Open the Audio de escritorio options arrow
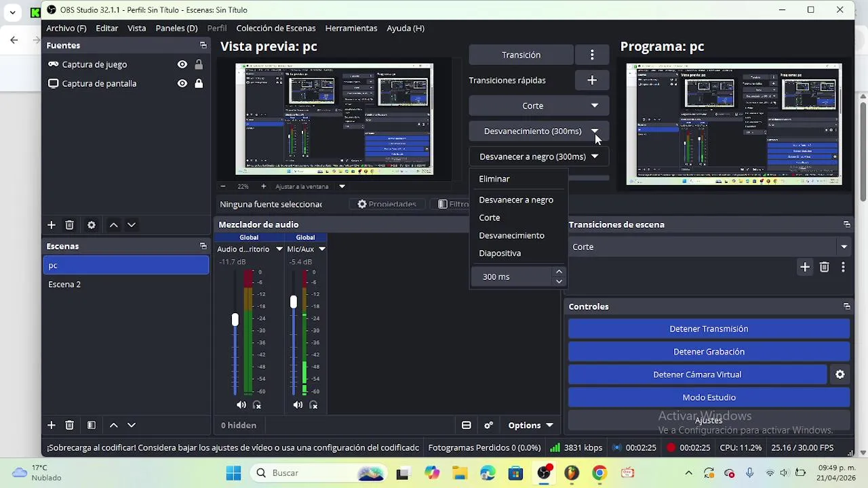 (279, 249)
